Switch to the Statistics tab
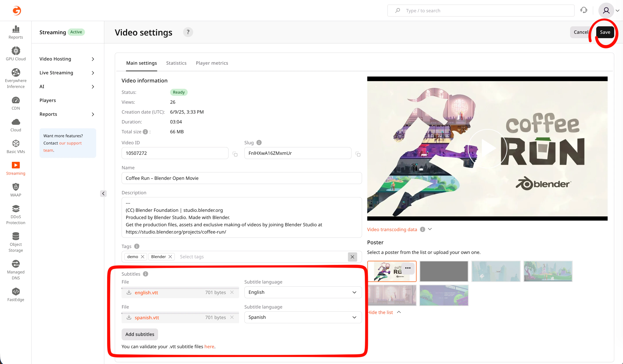 point(176,63)
